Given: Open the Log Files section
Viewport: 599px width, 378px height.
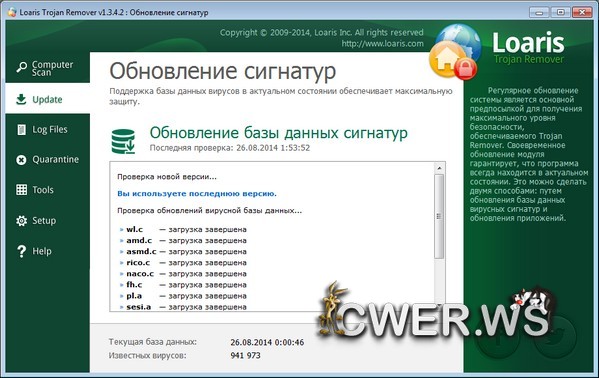Looking at the screenshot, I should click(x=48, y=130).
